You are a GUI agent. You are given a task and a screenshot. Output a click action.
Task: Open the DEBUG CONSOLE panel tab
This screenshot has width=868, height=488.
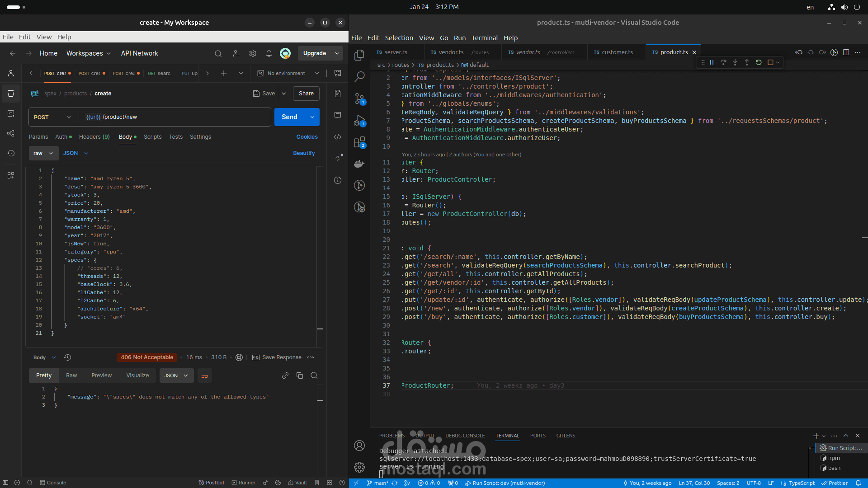(x=465, y=436)
